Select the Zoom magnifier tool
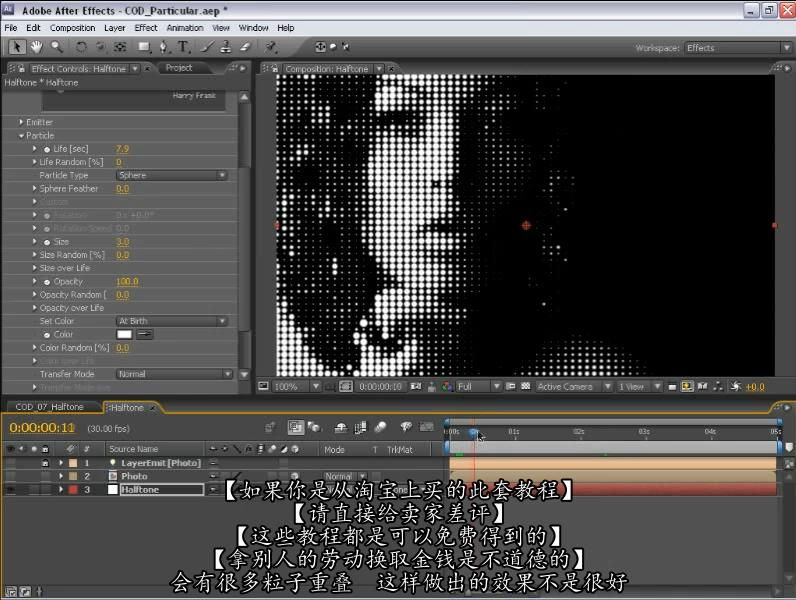796x600 pixels. (x=56, y=47)
